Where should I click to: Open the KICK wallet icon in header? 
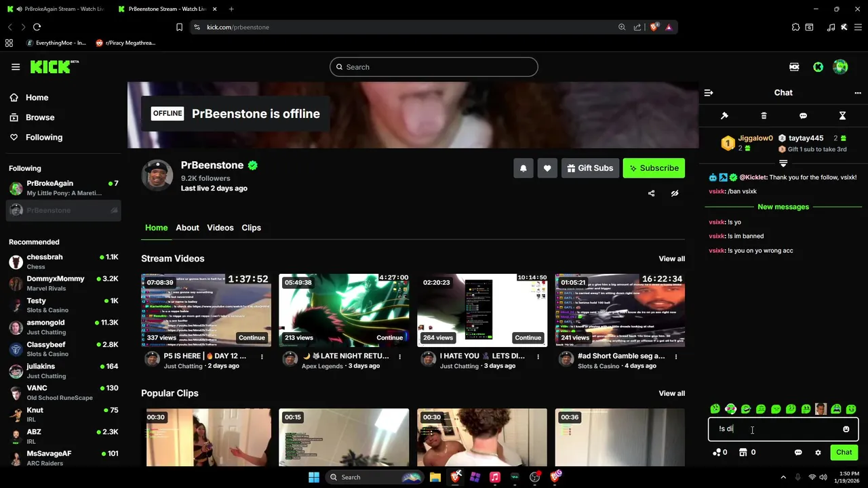tap(794, 67)
